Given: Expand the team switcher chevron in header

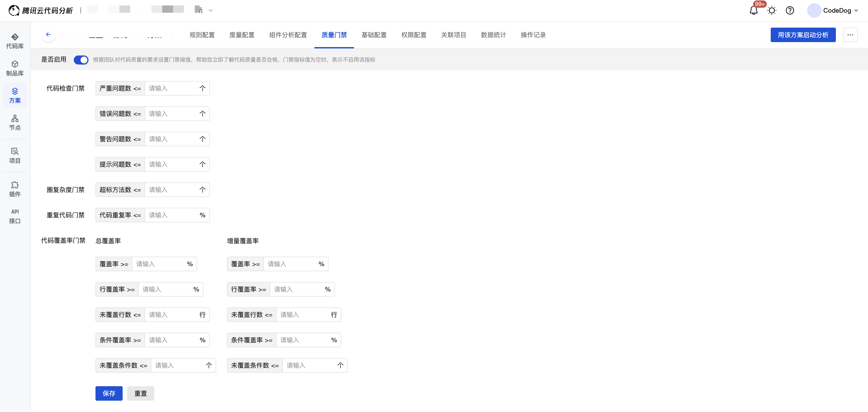Looking at the screenshot, I should pyautogui.click(x=211, y=10).
